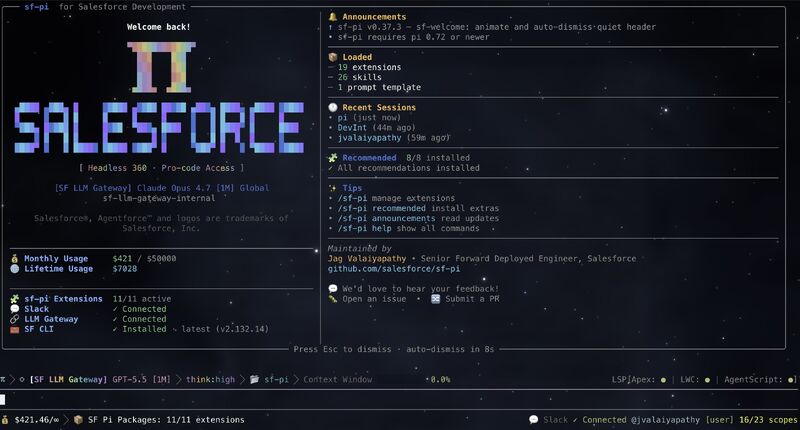Click the 1 prompt template line
Viewport: 800px width, 430px height.
[379, 87]
